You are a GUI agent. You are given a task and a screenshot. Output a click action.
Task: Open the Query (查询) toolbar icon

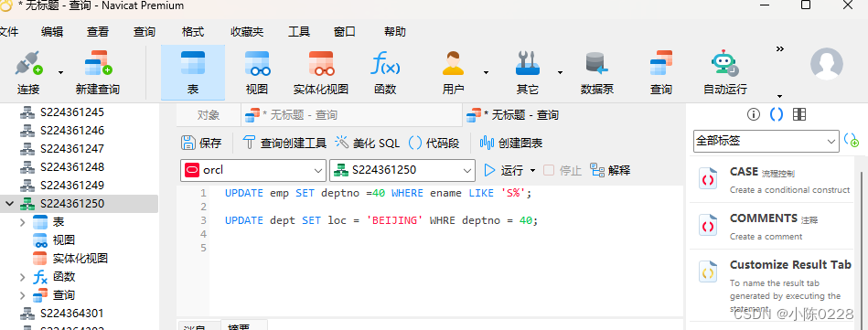click(x=661, y=72)
